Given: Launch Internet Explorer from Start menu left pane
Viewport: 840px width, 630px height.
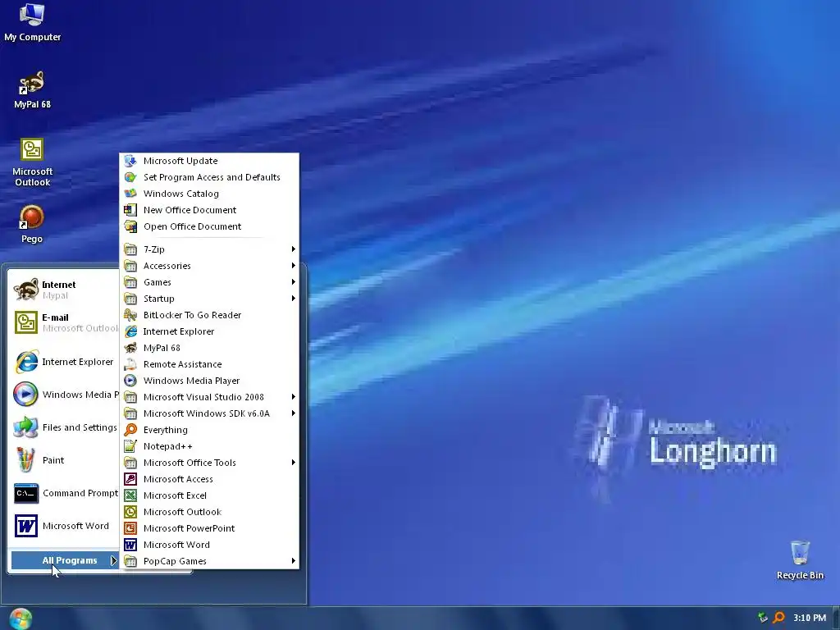Looking at the screenshot, I should [x=64, y=362].
